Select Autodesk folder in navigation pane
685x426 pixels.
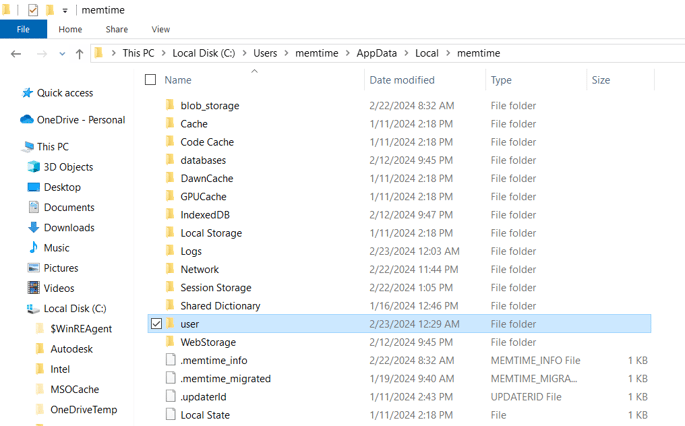(64, 349)
